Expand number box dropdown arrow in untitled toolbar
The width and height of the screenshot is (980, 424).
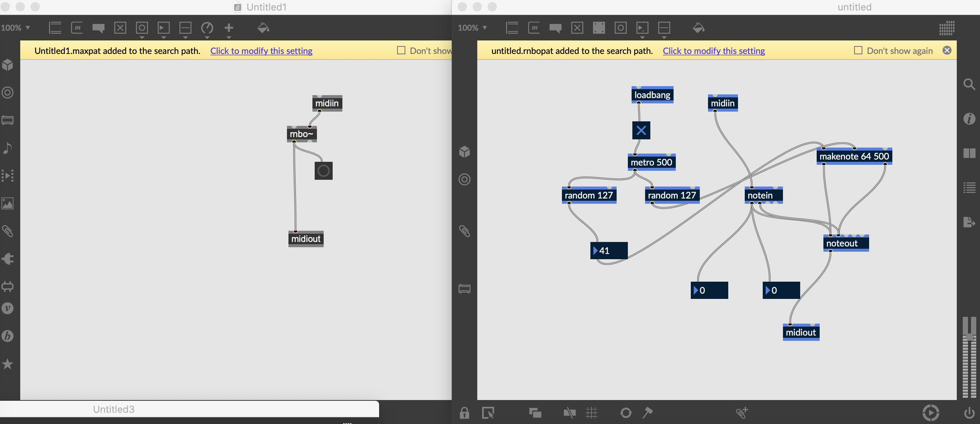tap(642, 38)
